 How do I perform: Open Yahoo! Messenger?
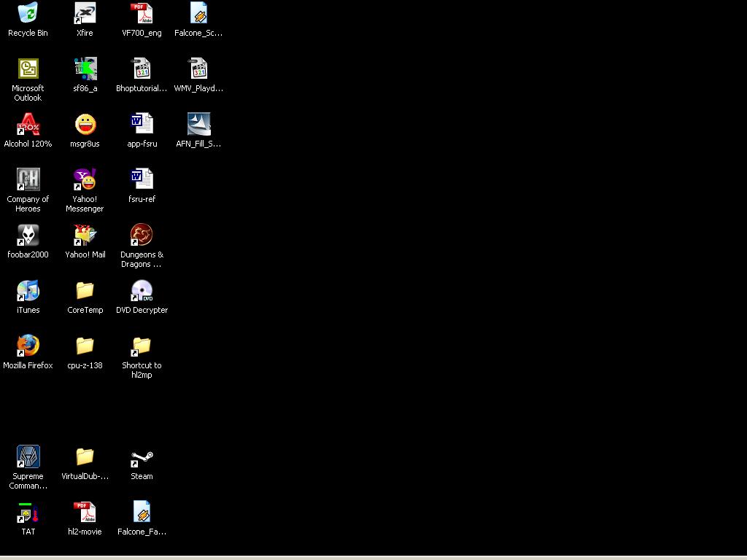tap(85, 179)
